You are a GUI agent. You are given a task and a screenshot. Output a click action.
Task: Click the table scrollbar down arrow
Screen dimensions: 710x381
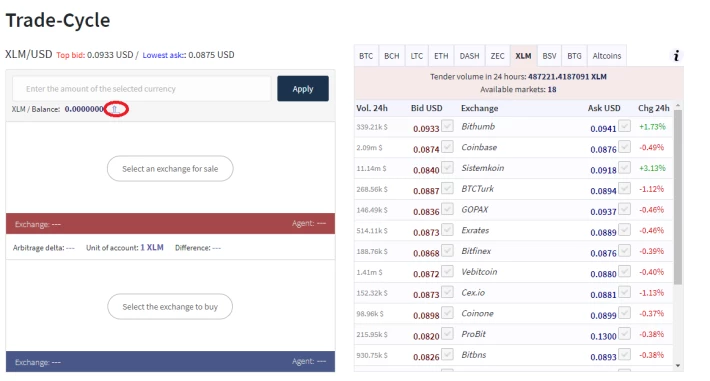(x=678, y=366)
